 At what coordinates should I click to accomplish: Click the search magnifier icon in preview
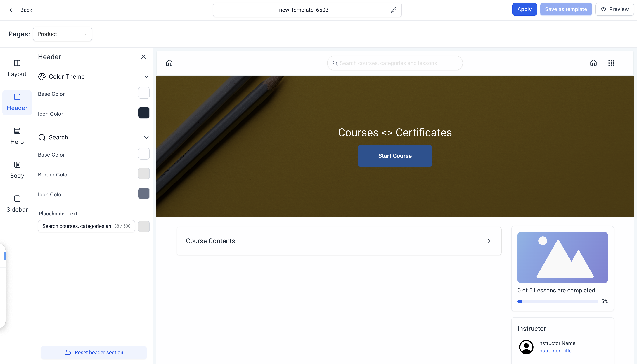(335, 63)
